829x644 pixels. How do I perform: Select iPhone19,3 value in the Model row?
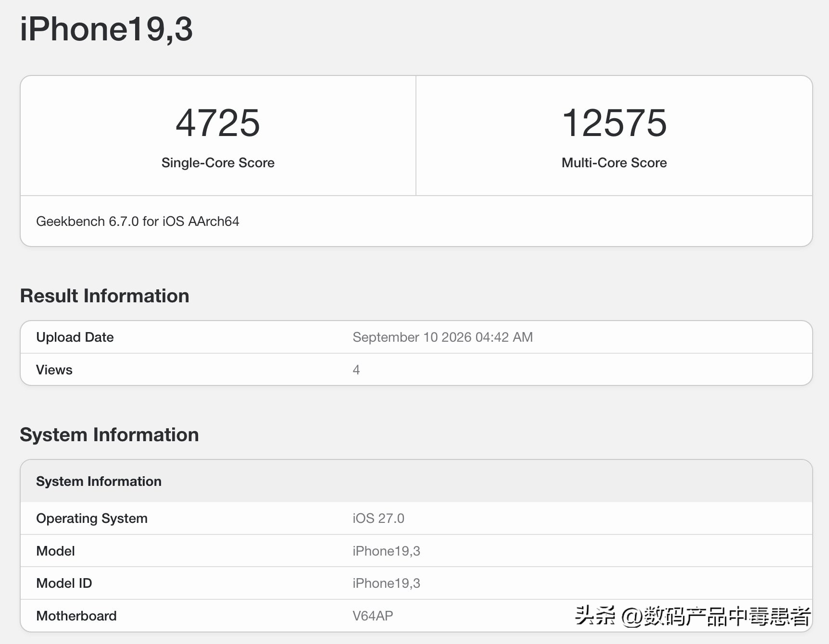(x=386, y=551)
